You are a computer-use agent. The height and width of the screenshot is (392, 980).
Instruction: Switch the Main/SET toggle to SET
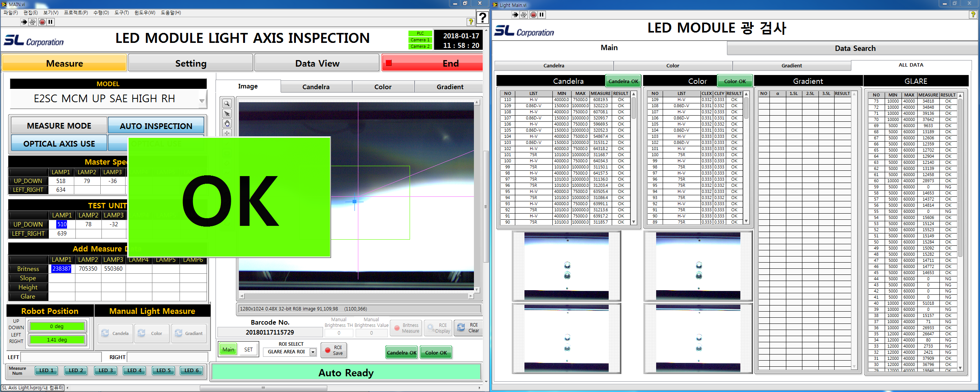pyautogui.click(x=248, y=350)
